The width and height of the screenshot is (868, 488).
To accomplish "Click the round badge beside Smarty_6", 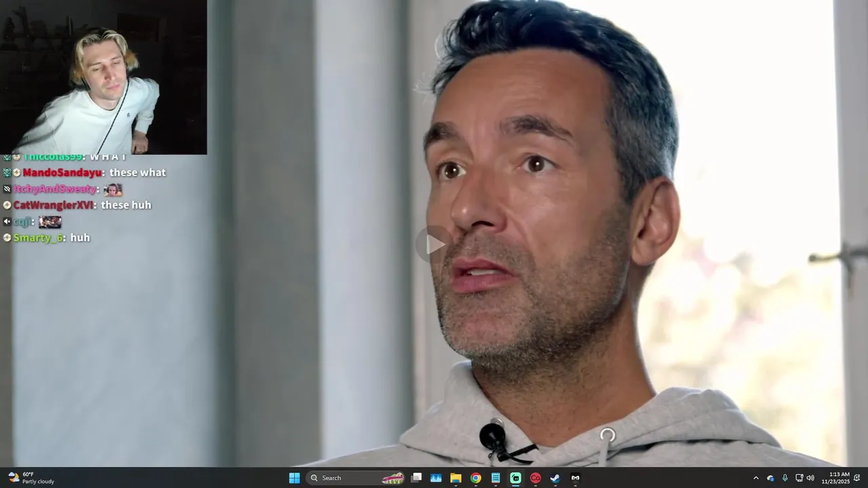I will coord(7,238).
